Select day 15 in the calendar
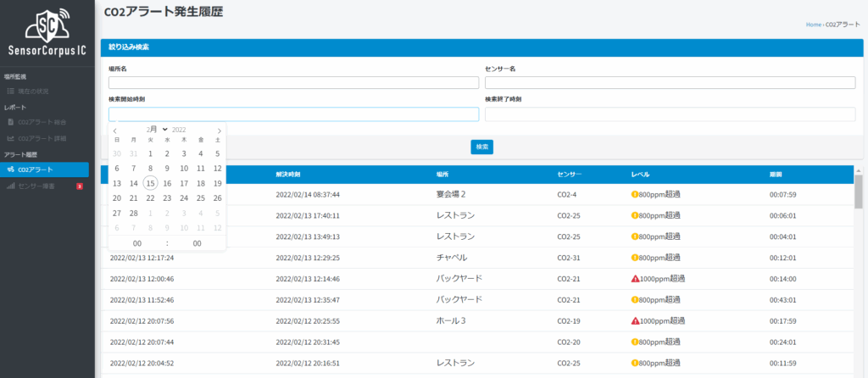 [150, 183]
